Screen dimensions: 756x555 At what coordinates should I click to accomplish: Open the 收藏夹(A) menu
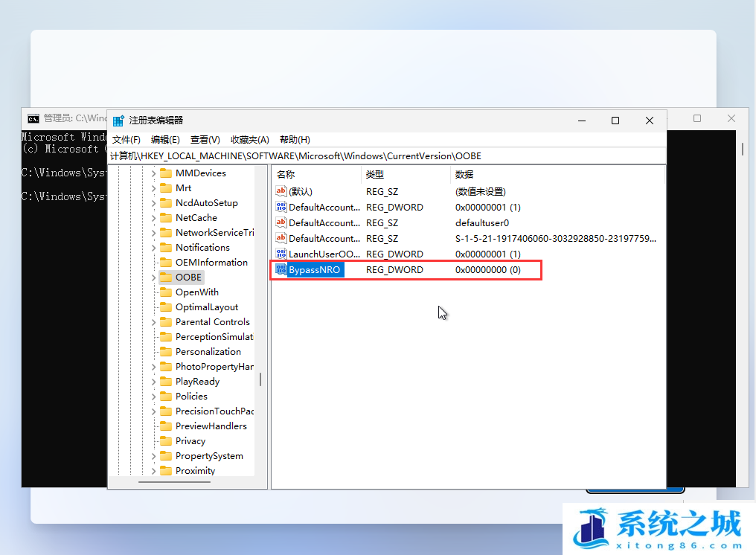point(250,140)
